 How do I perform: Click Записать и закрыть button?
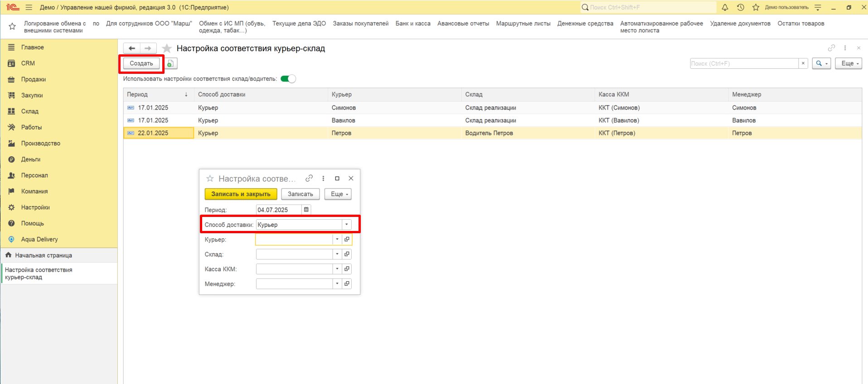(241, 194)
